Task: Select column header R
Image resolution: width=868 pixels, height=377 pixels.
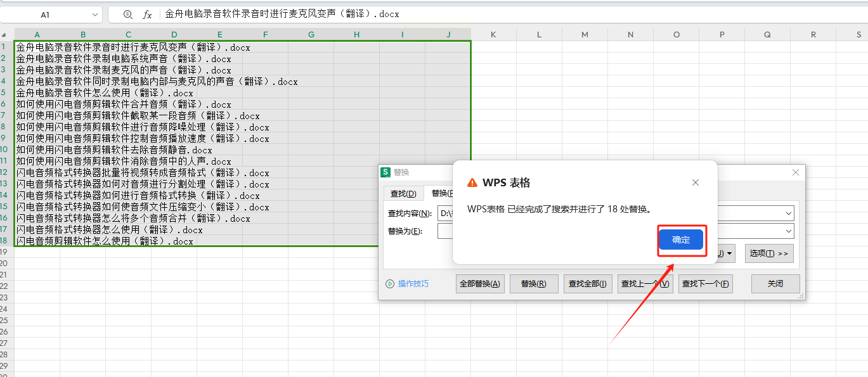Action: tap(813, 34)
